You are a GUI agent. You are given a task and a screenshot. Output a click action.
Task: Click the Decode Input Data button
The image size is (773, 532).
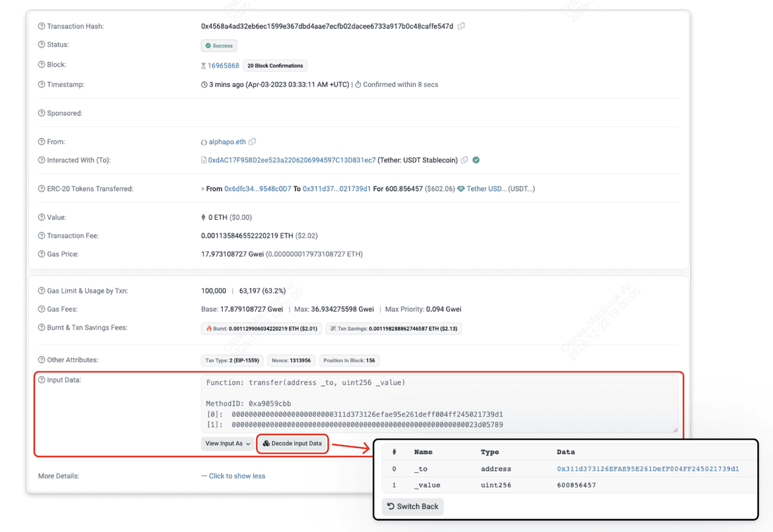[x=292, y=443]
